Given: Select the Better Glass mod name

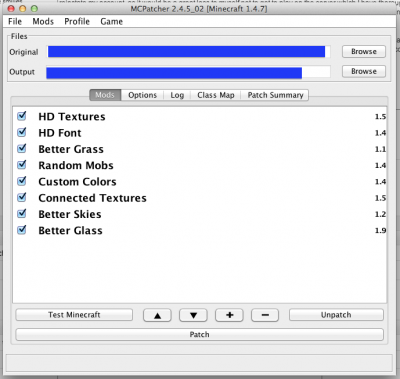Looking at the screenshot, I should pyautogui.click(x=70, y=230).
